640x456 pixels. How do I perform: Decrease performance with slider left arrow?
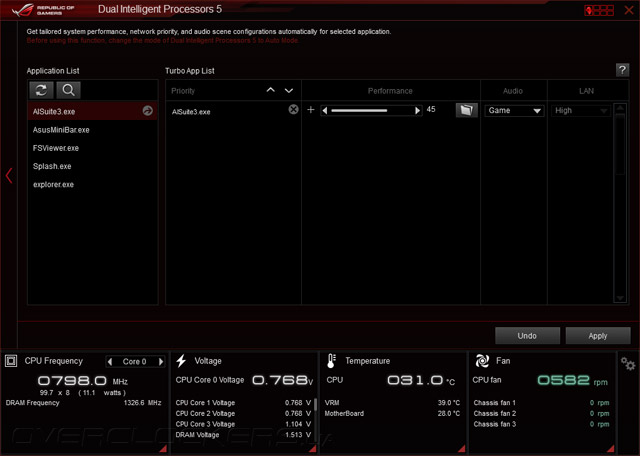(x=325, y=110)
